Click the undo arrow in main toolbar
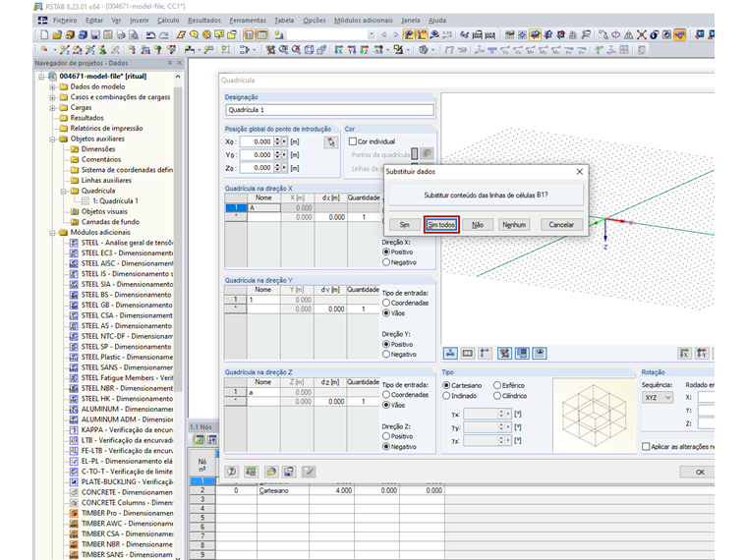This screenshot has height=560, width=747. click(x=150, y=34)
